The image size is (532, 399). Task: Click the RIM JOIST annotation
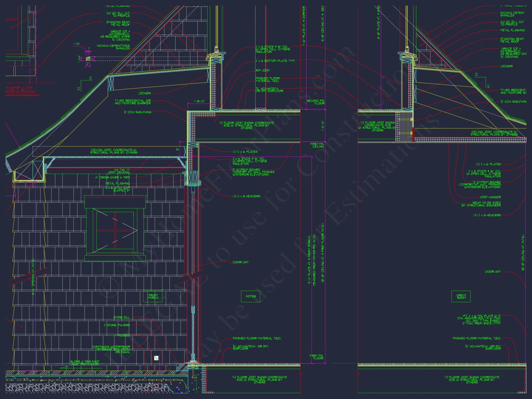coord(263,70)
